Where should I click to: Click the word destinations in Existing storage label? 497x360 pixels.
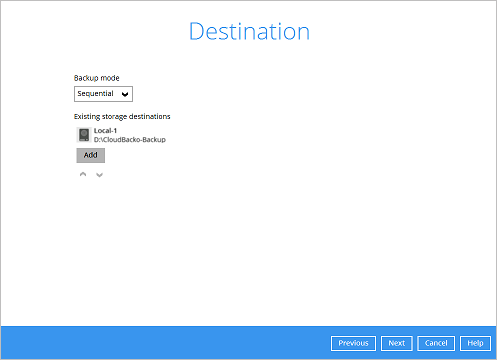point(150,117)
